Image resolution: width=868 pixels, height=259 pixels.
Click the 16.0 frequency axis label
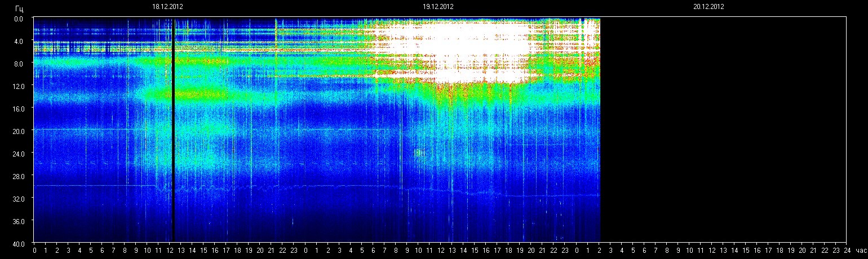coord(17,109)
